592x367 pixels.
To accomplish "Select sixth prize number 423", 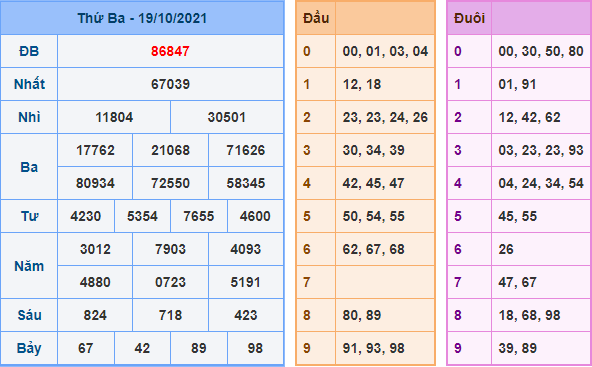I will tap(246, 315).
